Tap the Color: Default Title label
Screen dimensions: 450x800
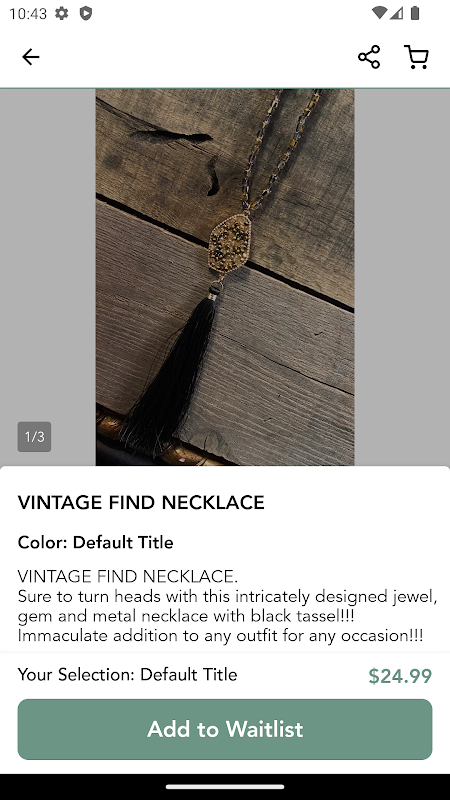point(95,542)
